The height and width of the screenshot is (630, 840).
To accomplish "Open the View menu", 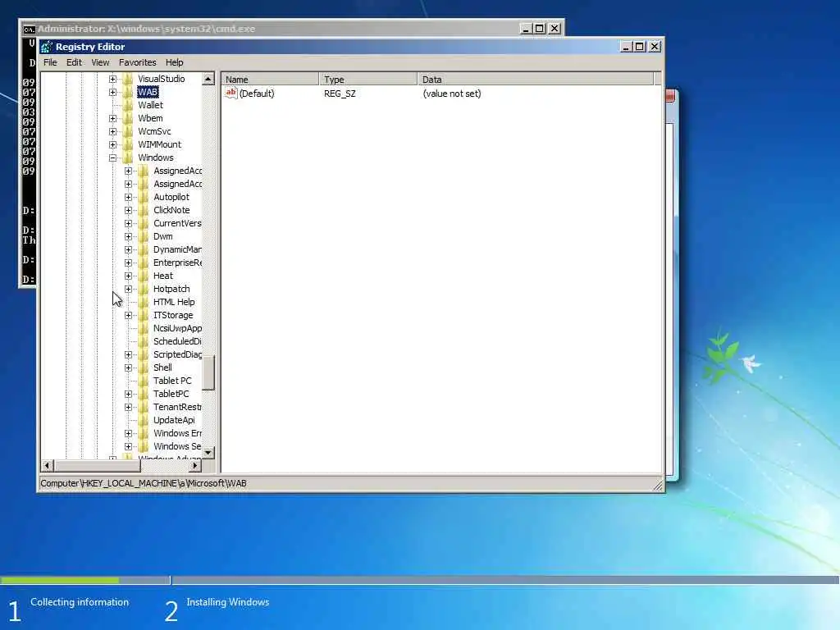I will pyautogui.click(x=100, y=62).
